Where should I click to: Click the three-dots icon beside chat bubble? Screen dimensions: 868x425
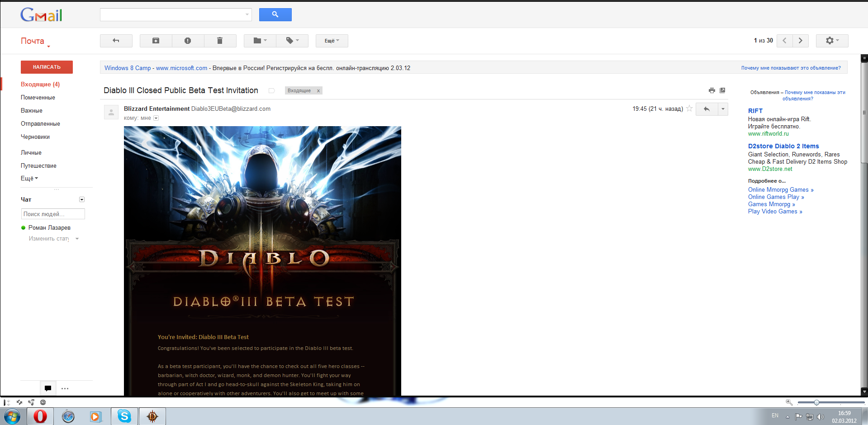pyautogui.click(x=65, y=388)
